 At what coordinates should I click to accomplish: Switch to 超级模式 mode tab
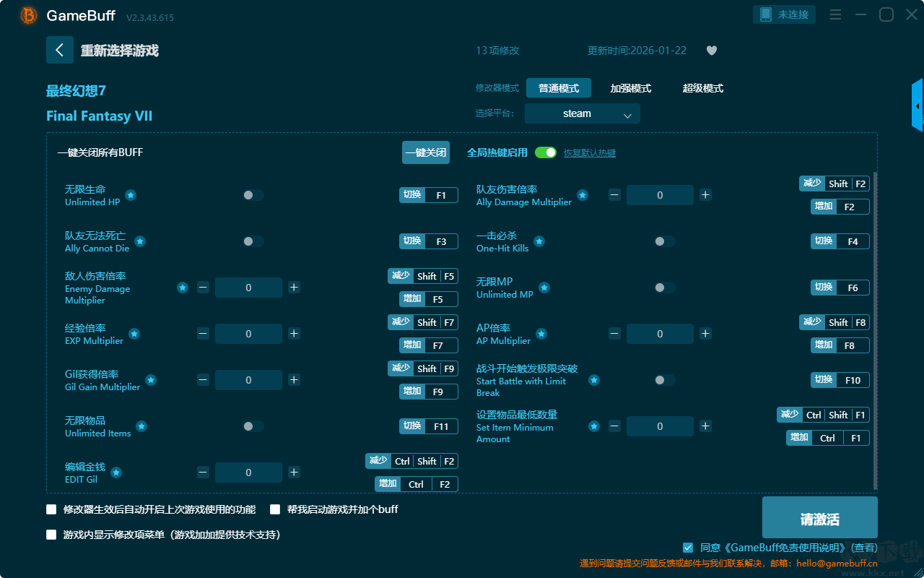[703, 88]
